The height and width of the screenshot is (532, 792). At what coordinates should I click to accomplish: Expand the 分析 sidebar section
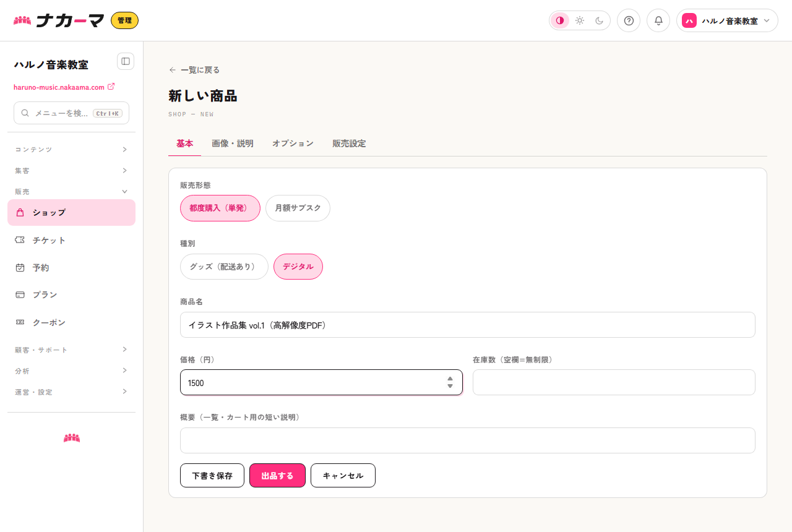(x=71, y=371)
